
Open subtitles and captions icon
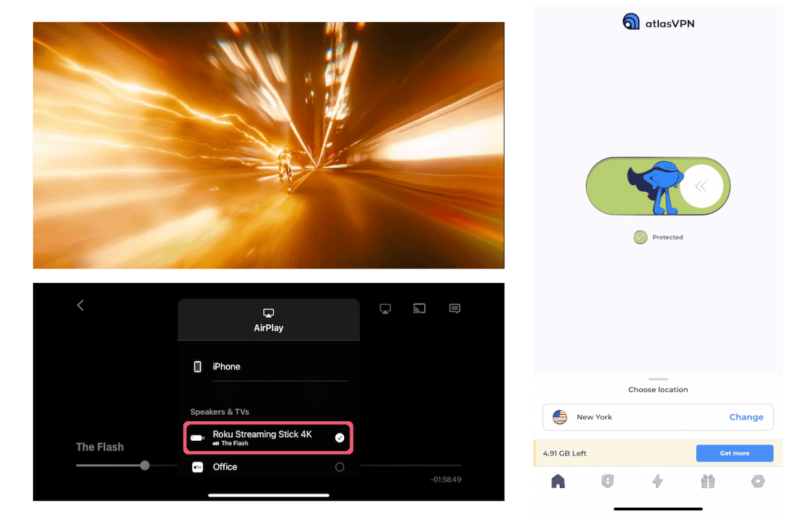(455, 309)
